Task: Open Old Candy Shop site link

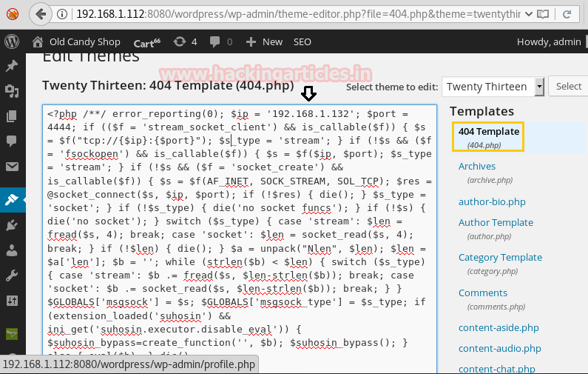Action: click(x=85, y=41)
